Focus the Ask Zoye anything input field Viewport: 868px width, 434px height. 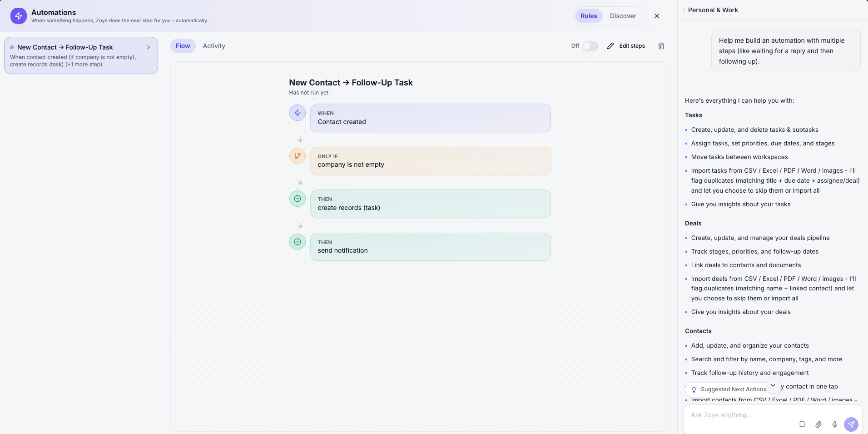(740, 415)
